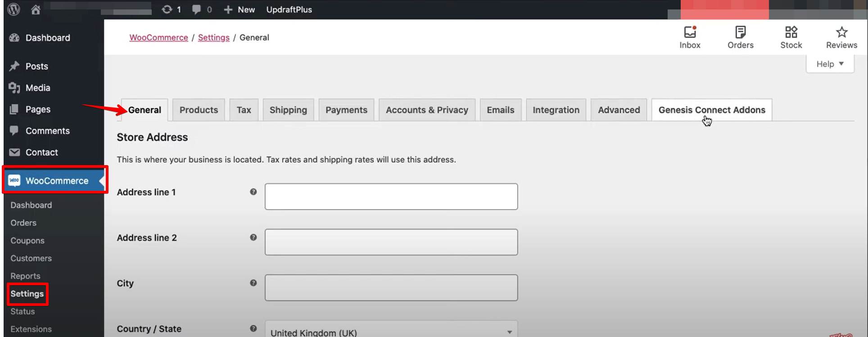868x337 pixels.
Task: Click the Settings breadcrumb link
Action: (x=214, y=37)
